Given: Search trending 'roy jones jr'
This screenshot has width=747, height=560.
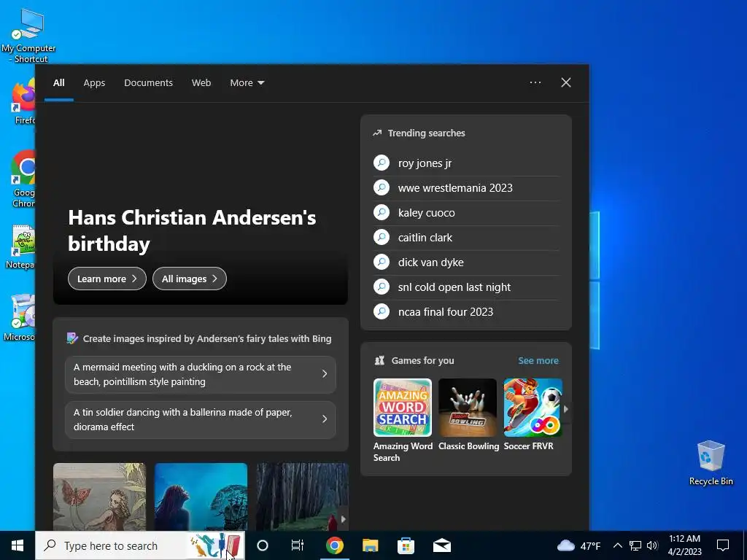Looking at the screenshot, I should pyautogui.click(x=466, y=163).
